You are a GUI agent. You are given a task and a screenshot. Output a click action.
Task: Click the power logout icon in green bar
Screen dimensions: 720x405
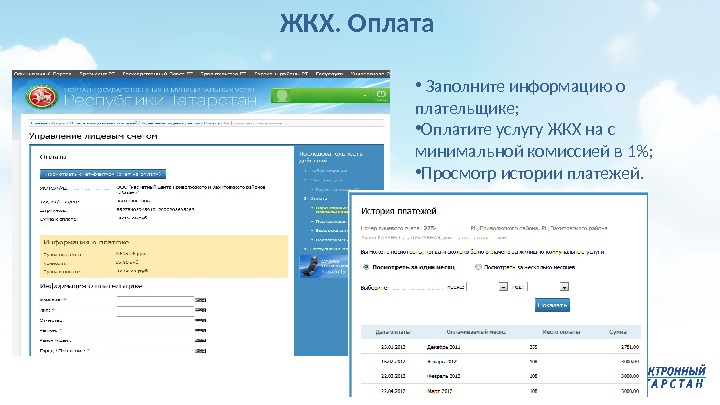click(x=381, y=95)
